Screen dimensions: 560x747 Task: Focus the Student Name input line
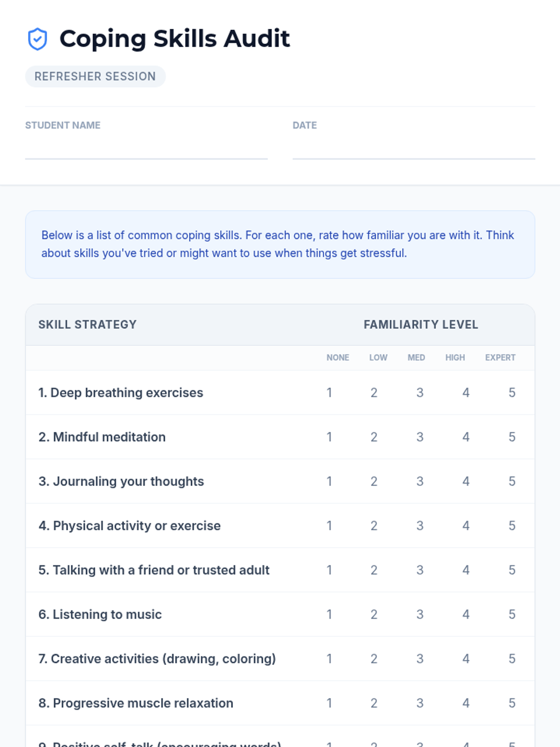tap(146, 148)
